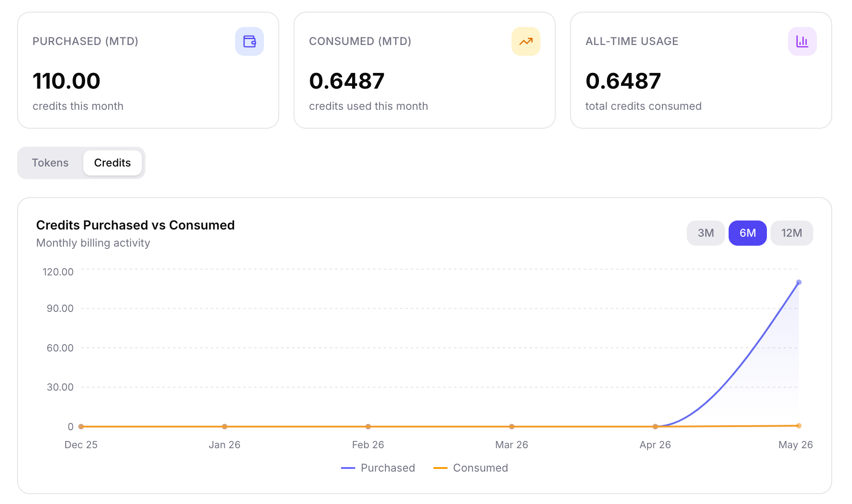This screenshot has width=852, height=504.
Task: Click the 'ALL-TIME USAGE' label
Action: (632, 41)
